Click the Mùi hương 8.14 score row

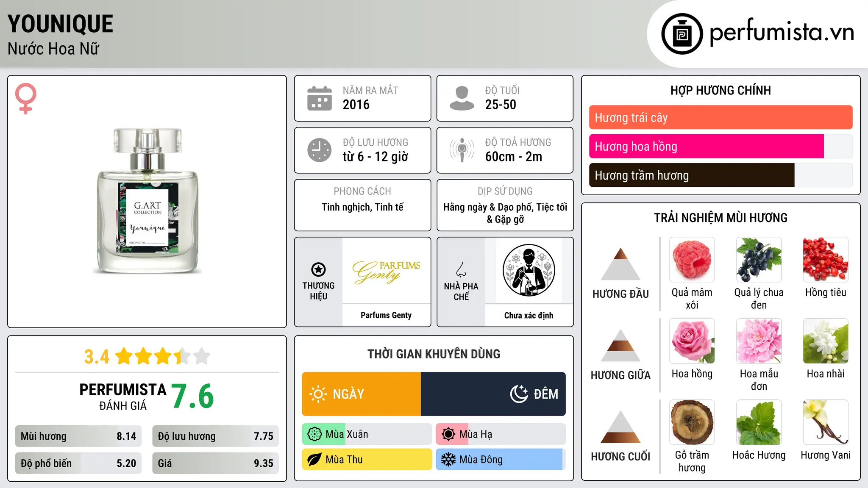pos(78,436)
